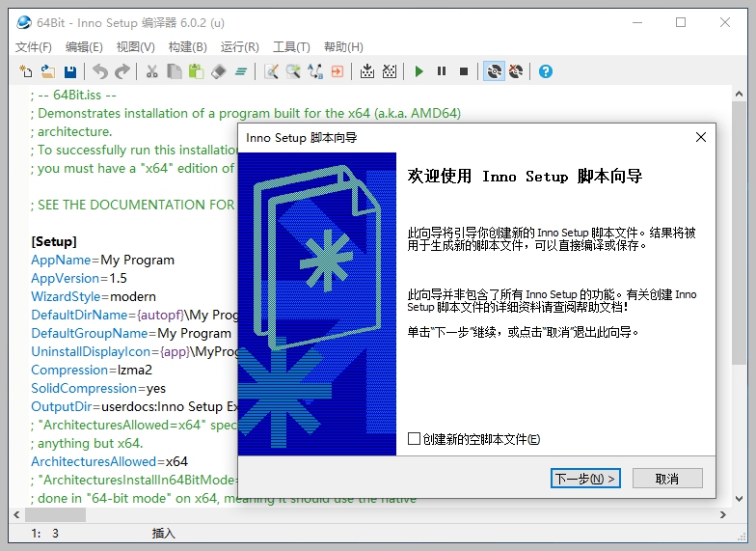Viewport: 756px width, 551px height.
Task: Terminate run with stop square icon
Action: pos(464,71)
